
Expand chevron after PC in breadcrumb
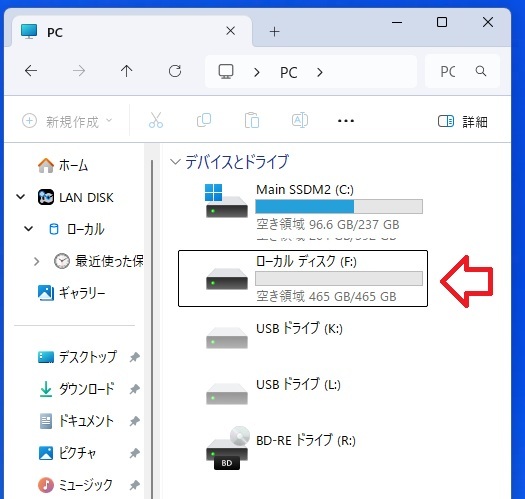320,72
